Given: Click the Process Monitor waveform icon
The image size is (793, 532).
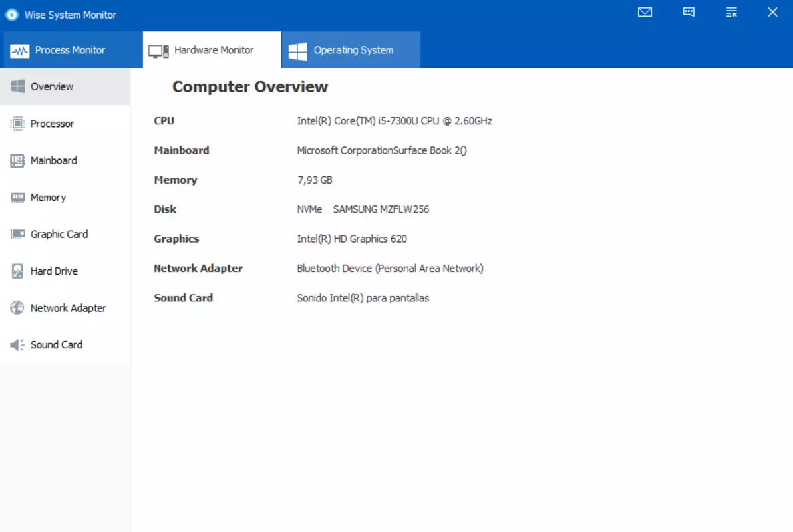Looking at the screenshot, I should [x=20, y=51].
